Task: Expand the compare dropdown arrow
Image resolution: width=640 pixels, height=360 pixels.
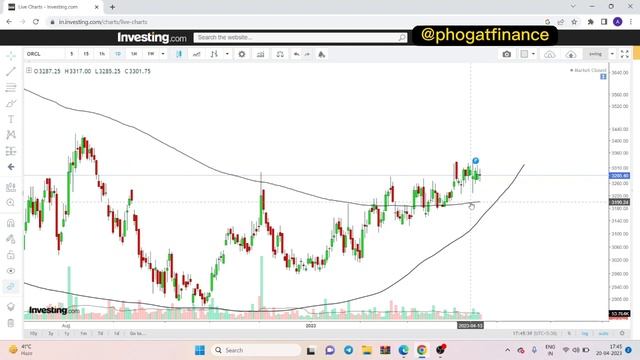Action: 227,54
